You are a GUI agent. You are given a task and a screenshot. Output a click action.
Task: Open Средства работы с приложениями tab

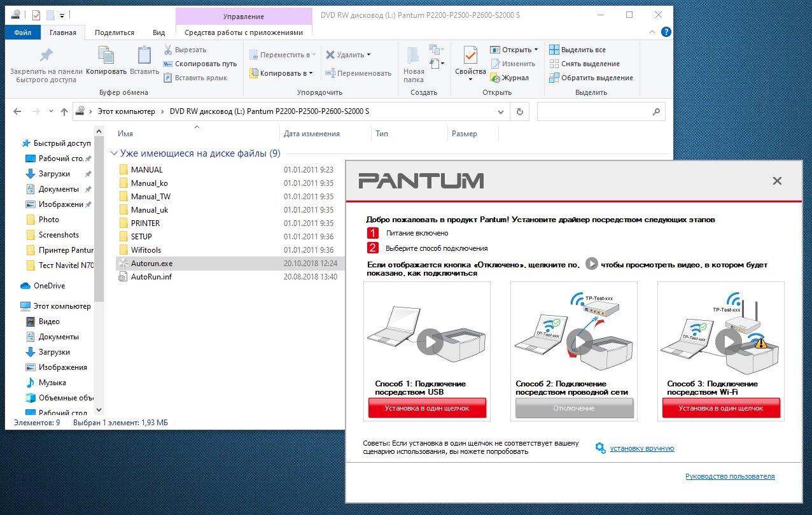coord(244,32)
